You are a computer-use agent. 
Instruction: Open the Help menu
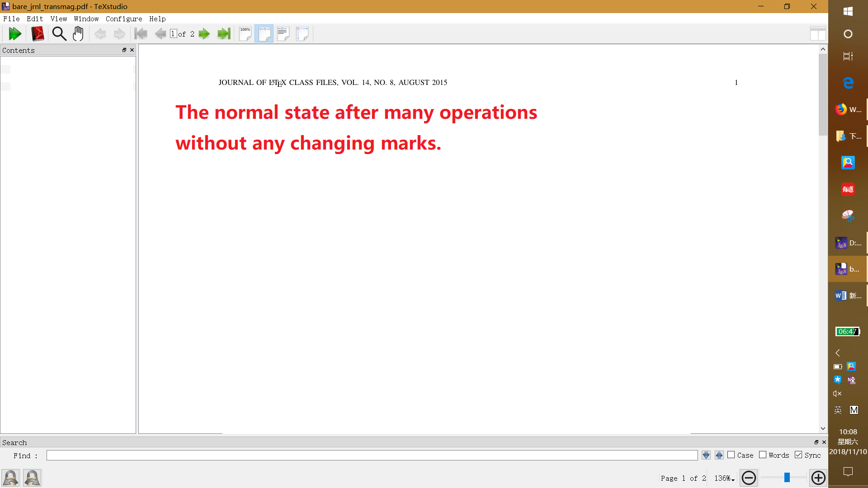coord(157,19)
